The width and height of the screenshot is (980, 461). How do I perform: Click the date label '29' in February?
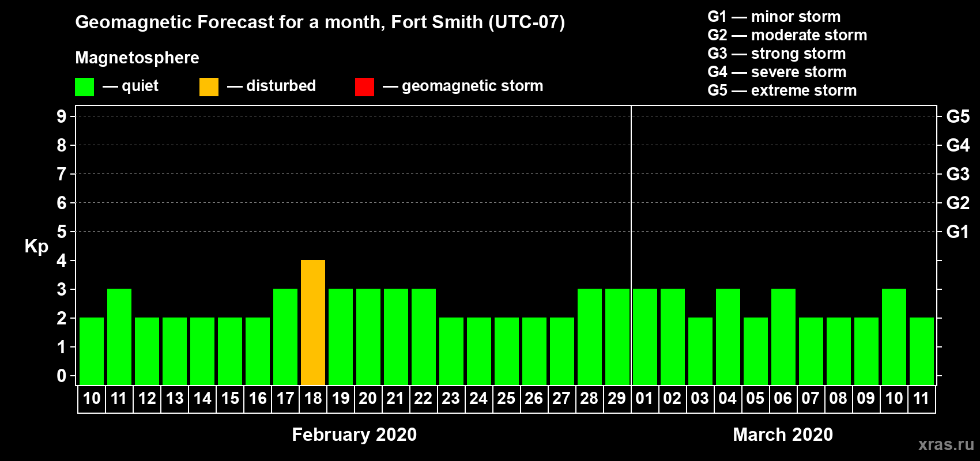(617, 398)
